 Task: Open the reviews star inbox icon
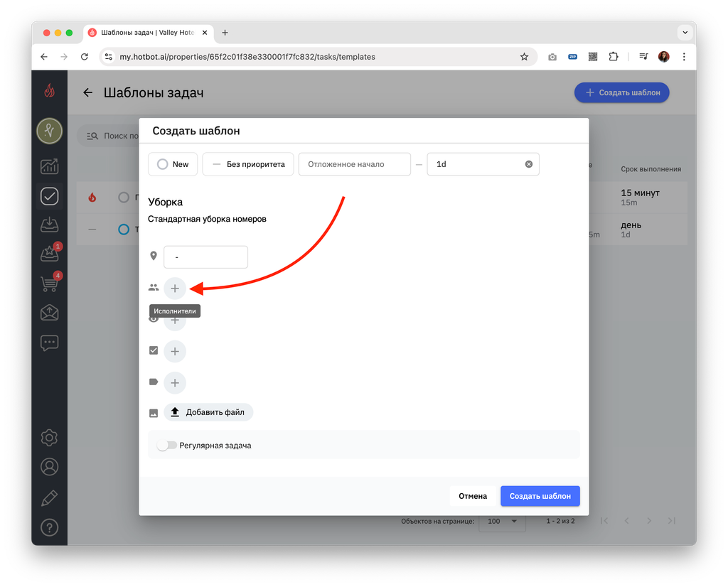coord(49,254)
